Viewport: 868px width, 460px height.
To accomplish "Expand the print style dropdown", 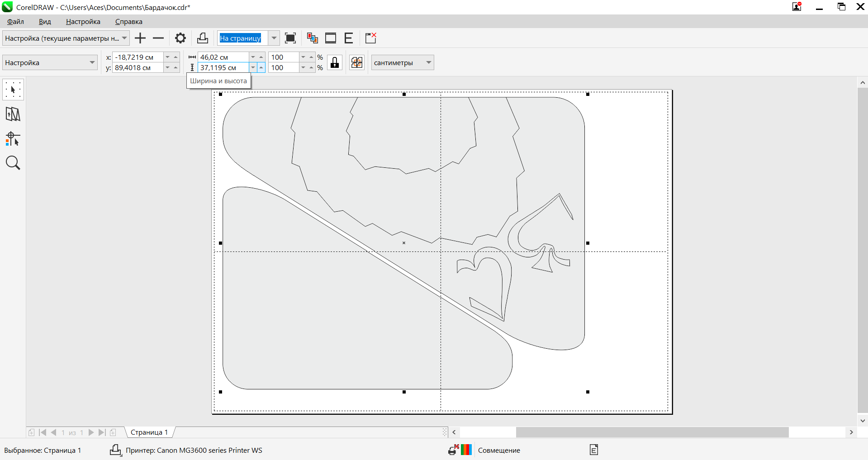I will [x=124, y=38].
